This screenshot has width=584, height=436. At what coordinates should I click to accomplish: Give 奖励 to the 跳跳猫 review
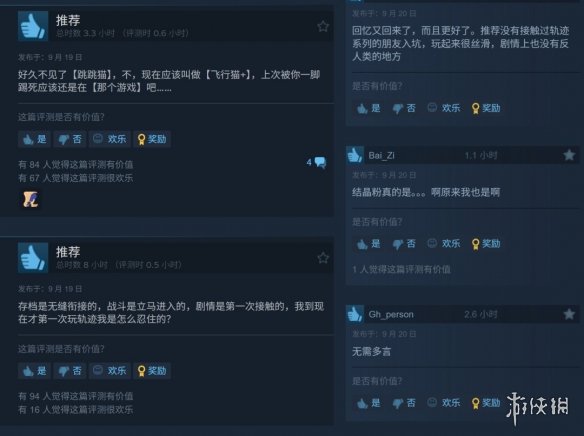[x=152, y=139]
